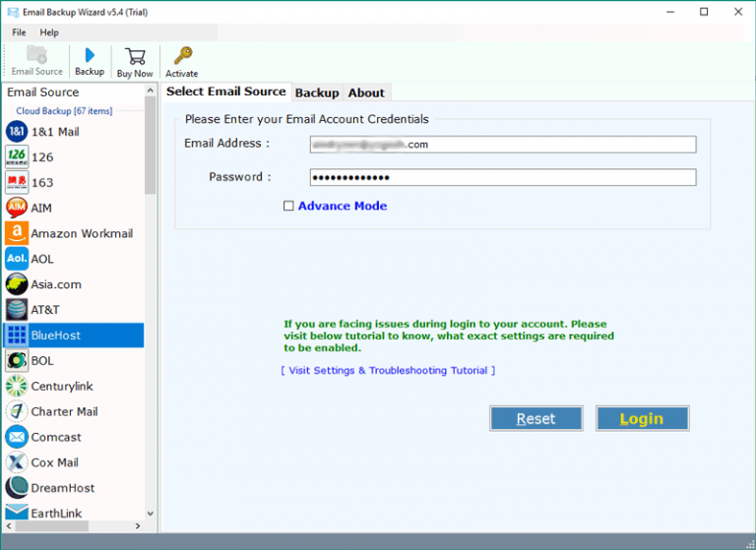Click the app icon in title bar
This screenshot has width=756, height=550.
pos(13,12)
